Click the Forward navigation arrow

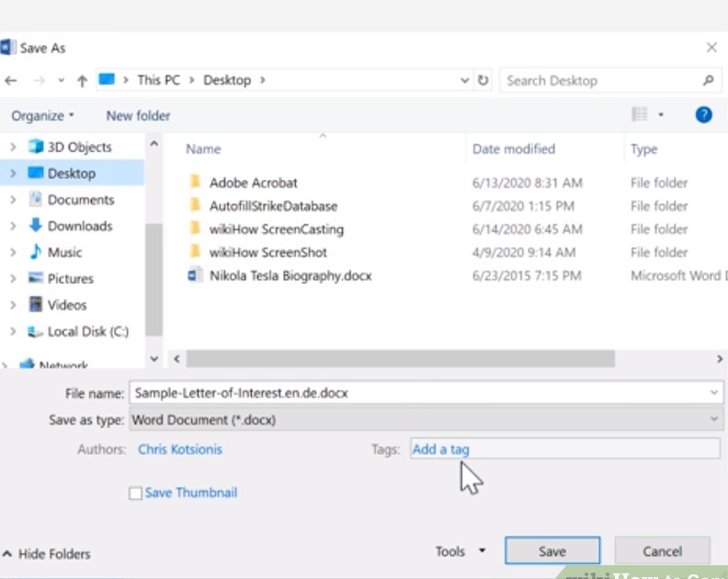(x=39, y=81)
